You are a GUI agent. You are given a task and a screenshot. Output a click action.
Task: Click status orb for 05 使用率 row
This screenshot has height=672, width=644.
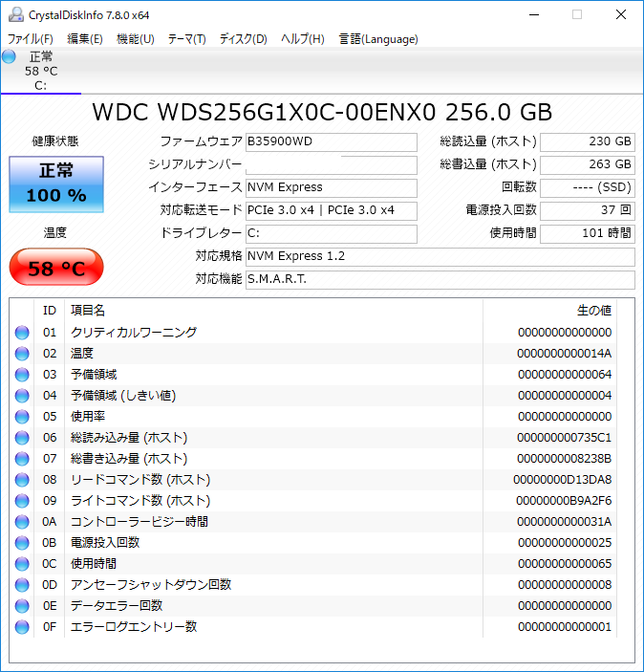pyautogui.click(x=22, y=417)
